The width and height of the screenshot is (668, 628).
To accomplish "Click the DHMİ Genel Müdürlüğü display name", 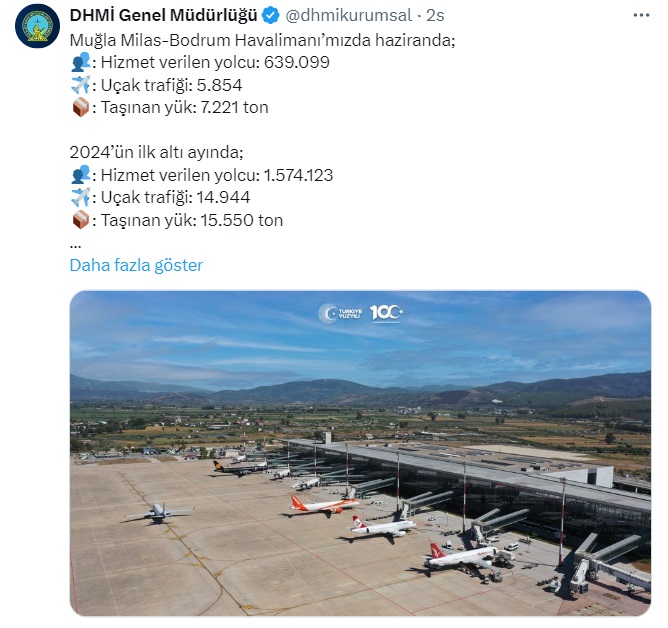I will coord(164,16).
